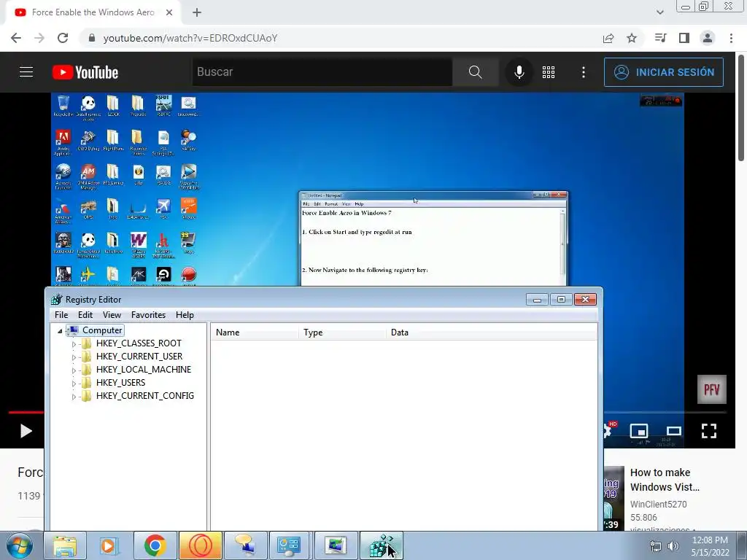
Task: Enable miniplayer mode
Action: [639, 431]
